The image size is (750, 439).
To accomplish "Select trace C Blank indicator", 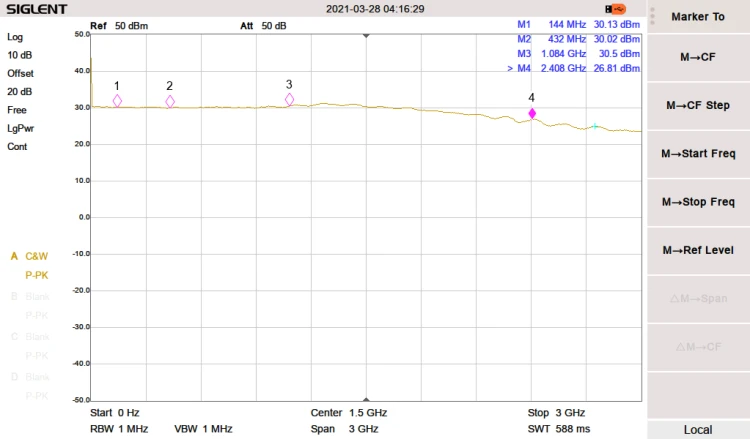I will coord(30,337).
